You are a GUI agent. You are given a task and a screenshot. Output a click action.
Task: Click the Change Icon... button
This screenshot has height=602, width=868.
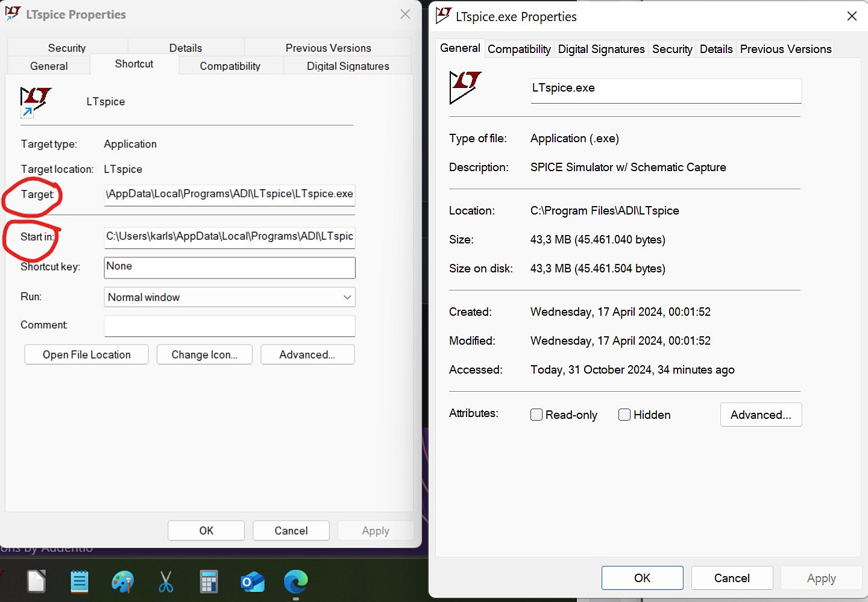pos(204,355)
